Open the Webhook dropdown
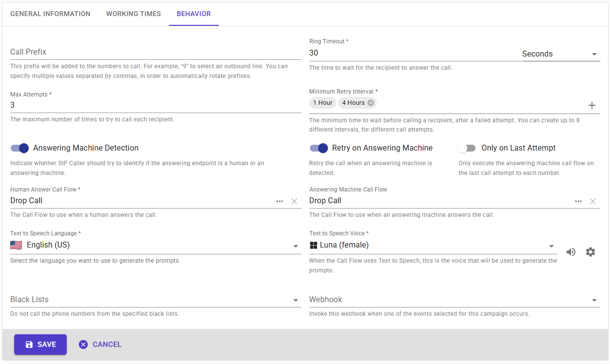The image size is (610, 364). (594, 300)
